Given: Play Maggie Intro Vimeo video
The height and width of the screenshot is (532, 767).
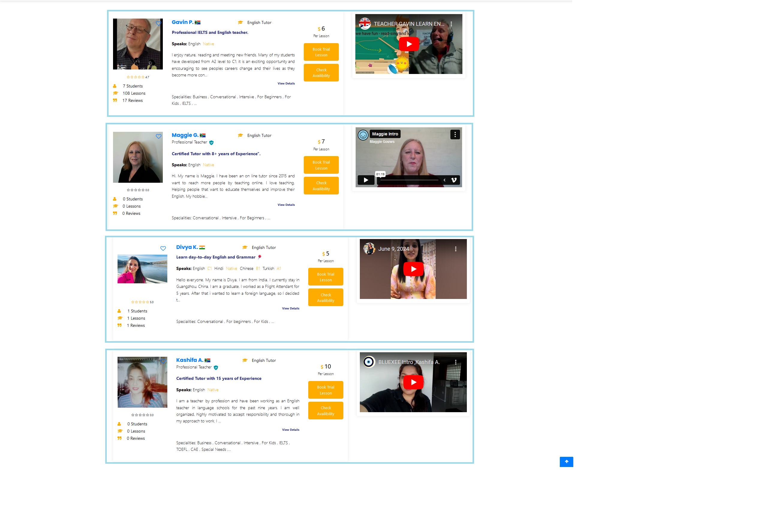Looking at the screenshot, I should point(366,180).
